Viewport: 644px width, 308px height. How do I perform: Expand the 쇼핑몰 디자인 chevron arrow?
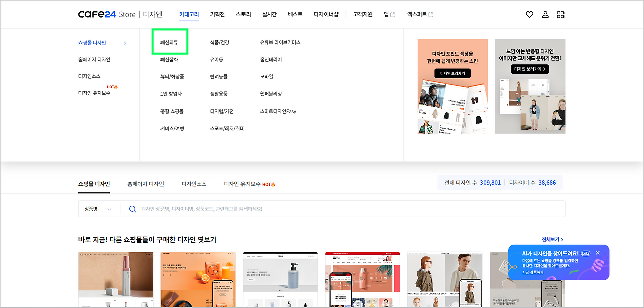pos(125,43)
